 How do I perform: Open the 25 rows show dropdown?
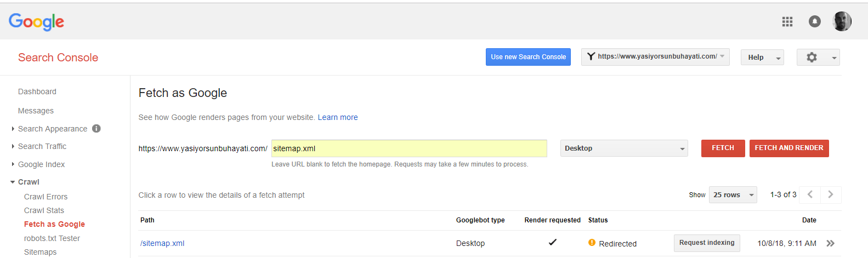coord(733,195)
